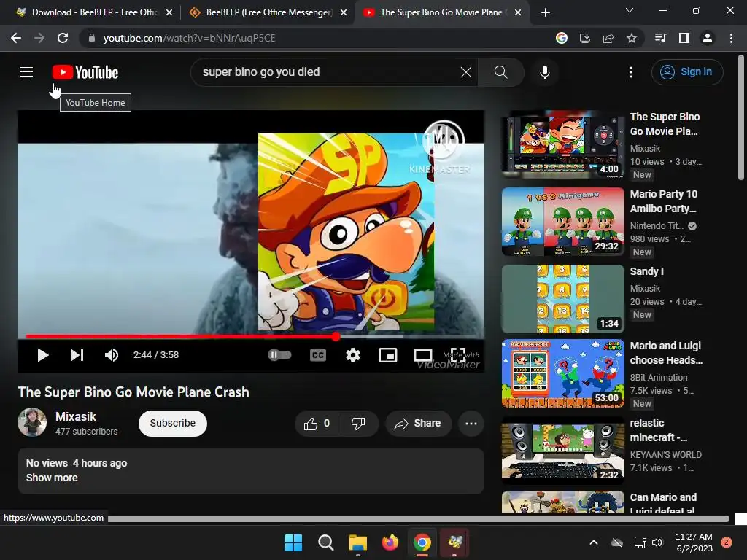Screen dimensions: 747x560
Task: Toggle Chrome side panel
Action: tap(684, 38)
